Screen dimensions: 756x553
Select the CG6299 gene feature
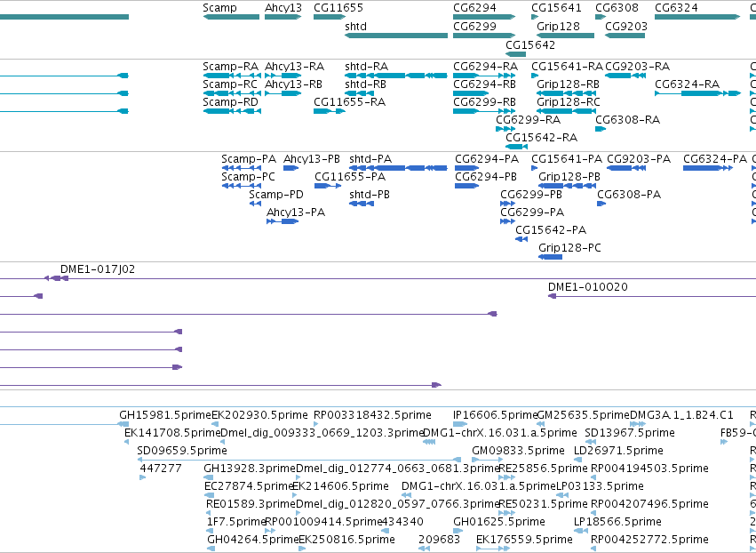pyautogui.click(x=484, y=36)
